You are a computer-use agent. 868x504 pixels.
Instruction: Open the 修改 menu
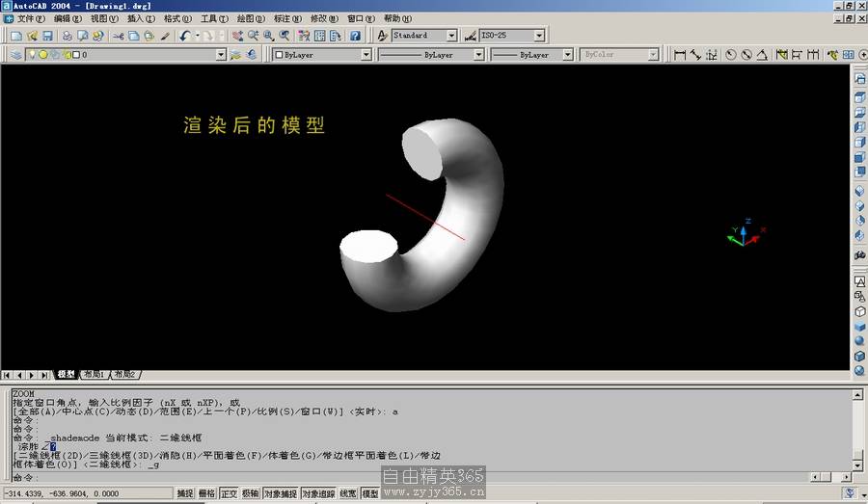coord(324,19)
